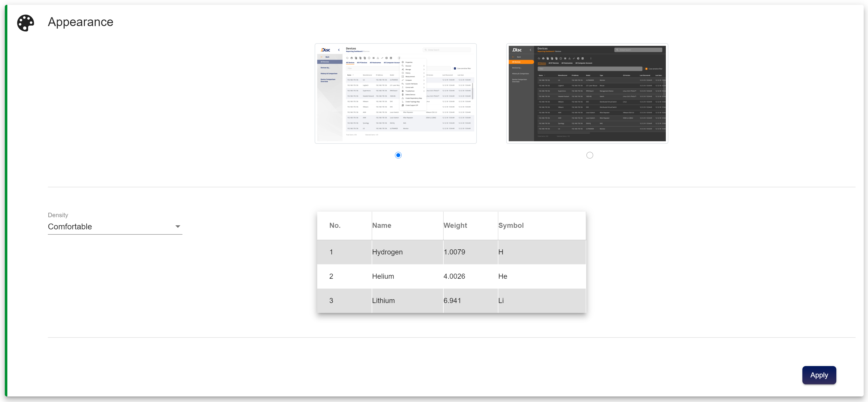Click the dark theme preview thumbnail
The width and height of the screenshot is (868, 402).
coord(587,93)
